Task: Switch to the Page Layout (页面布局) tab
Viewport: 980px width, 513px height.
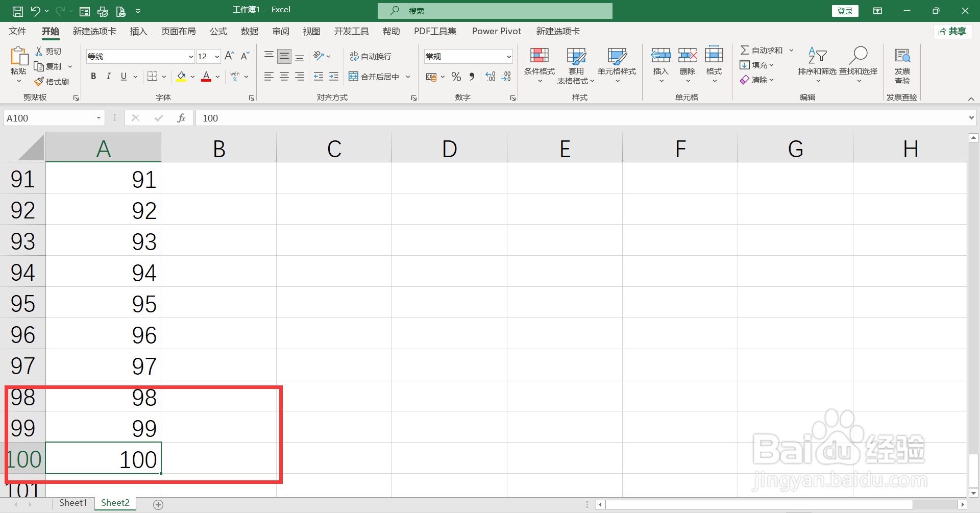Action: tap(178, 31)
